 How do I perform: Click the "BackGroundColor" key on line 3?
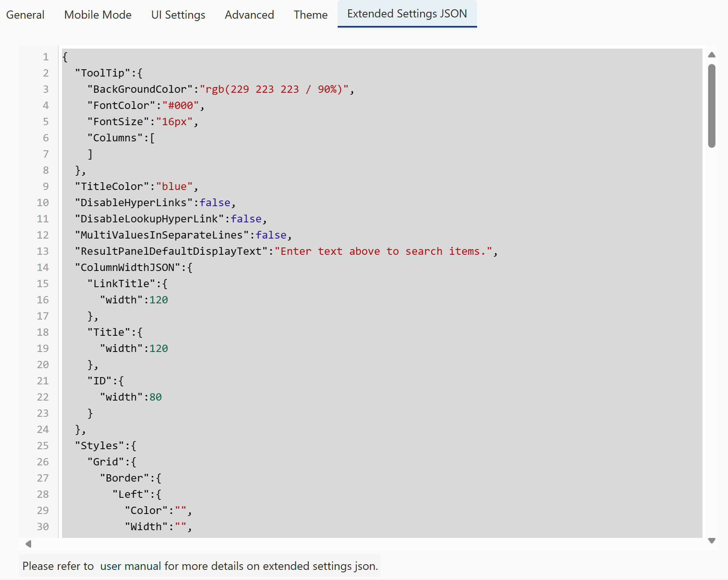(x=140, y=89)
